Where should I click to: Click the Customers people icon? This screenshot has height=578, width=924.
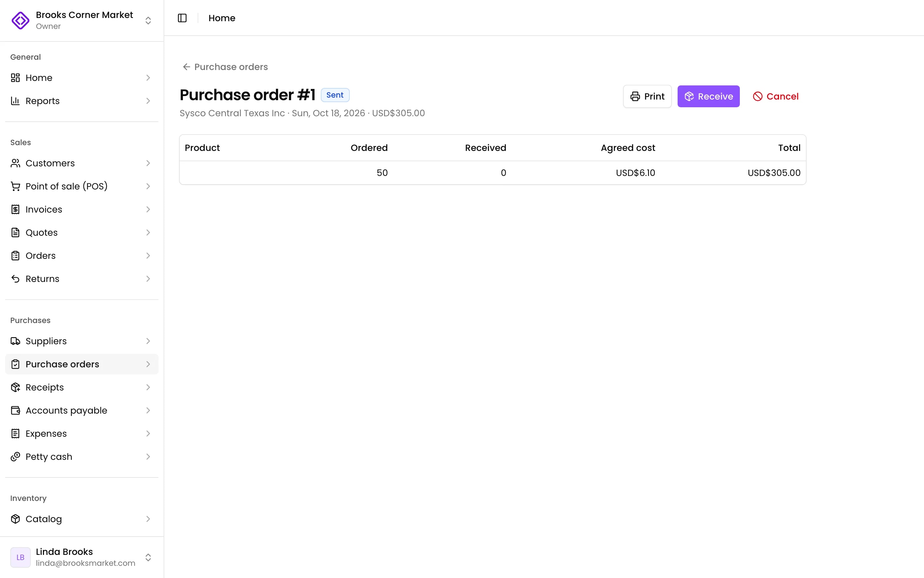pos(15,163)
